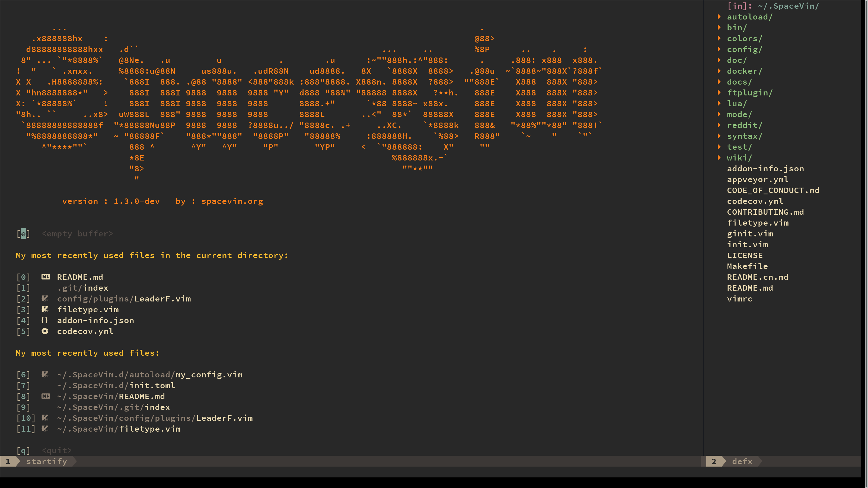Click the vim icon beside filetype.vim entry [3]
This screenshot has height=488, width=868.
pos(45,309)
